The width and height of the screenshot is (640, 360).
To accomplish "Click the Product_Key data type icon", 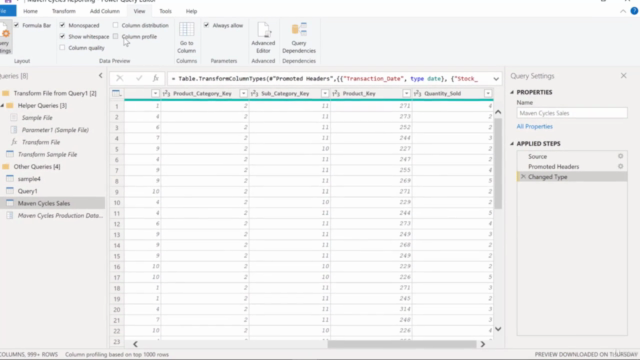I will click(x=336, y=93).
